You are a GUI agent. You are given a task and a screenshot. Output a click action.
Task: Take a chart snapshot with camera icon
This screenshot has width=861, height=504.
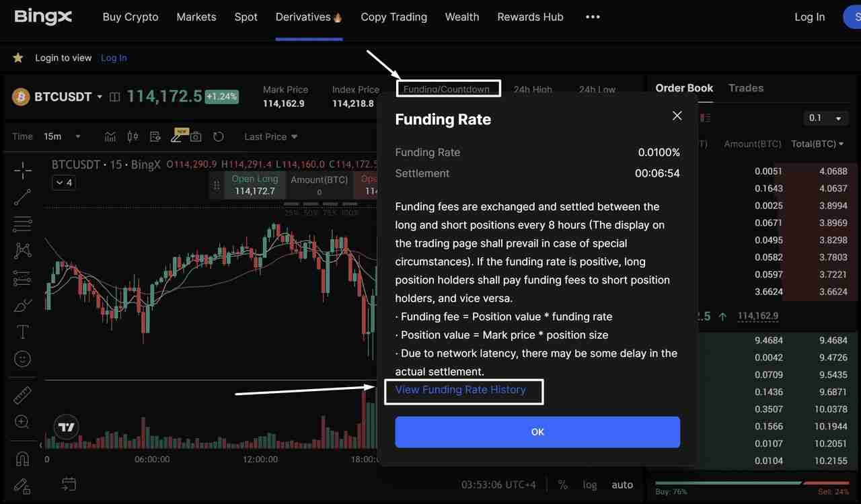point(196,136)
